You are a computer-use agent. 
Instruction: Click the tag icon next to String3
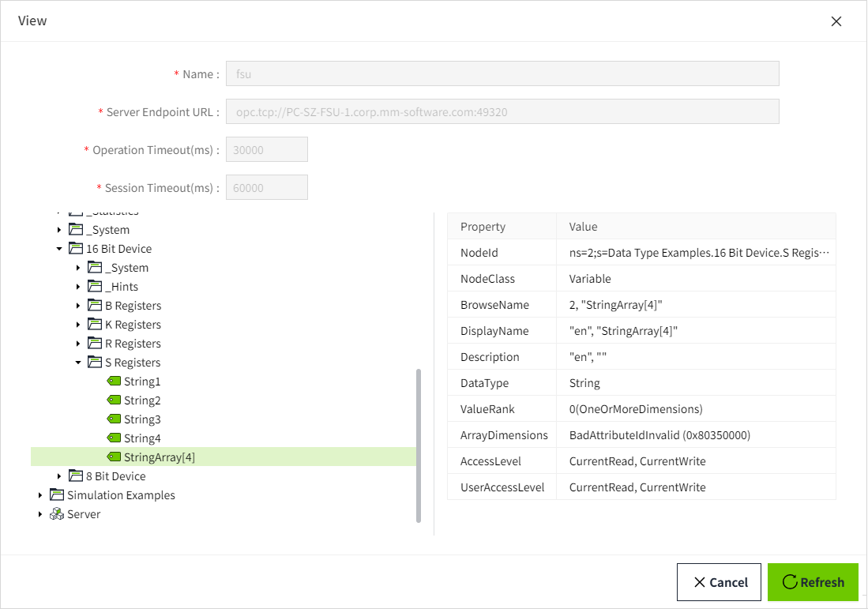tap(114, 419)
